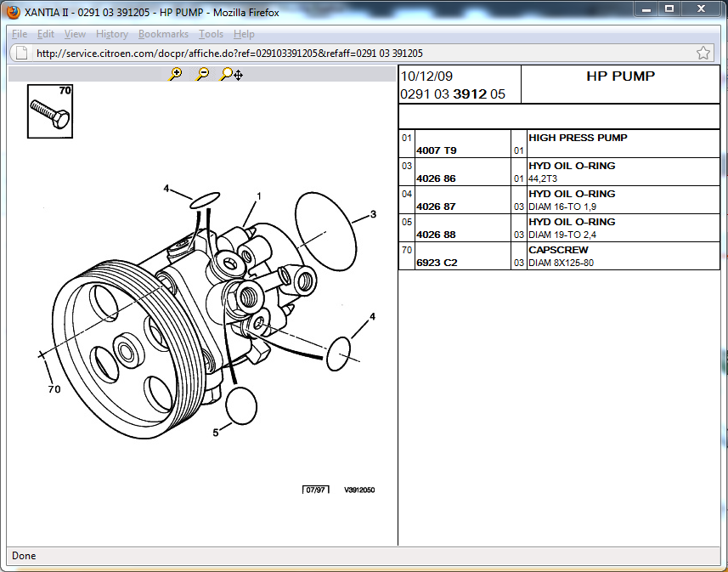
Task: Click the date 10/12/09
Action: pos(426,76)
